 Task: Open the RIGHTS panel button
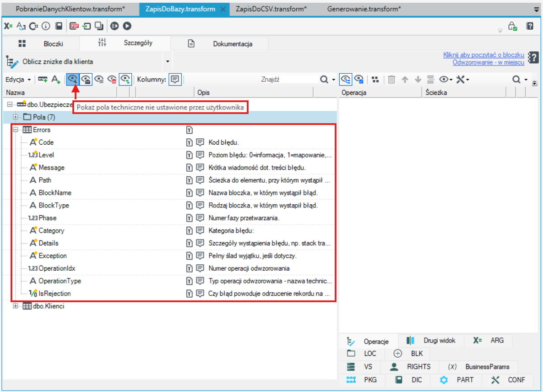[410, 367]
